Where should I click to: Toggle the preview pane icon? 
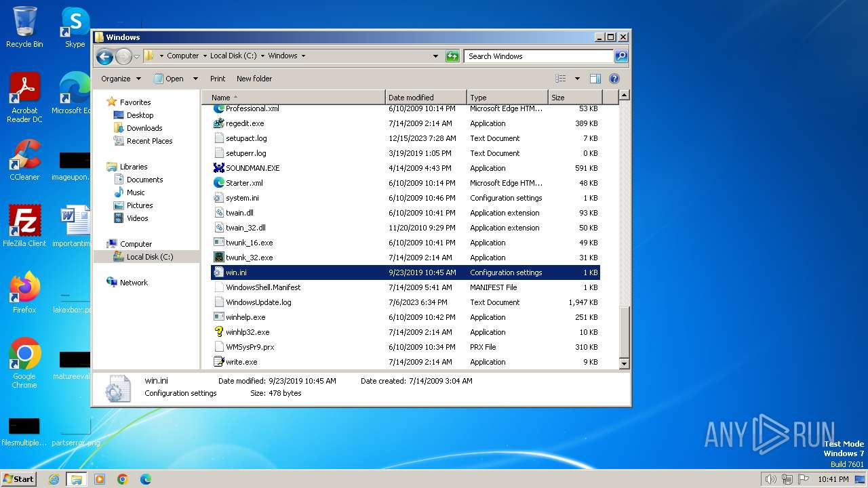595,79
